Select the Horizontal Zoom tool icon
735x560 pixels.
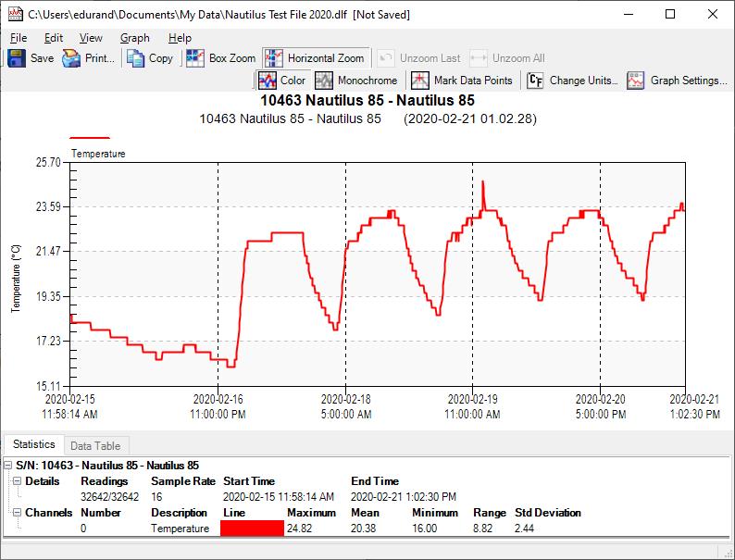click(274, 58)
